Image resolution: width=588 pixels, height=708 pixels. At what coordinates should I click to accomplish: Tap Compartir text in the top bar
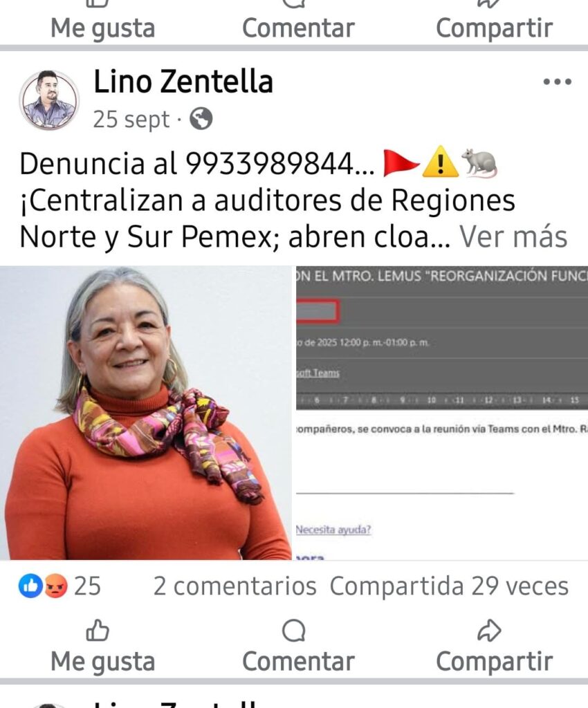click(494, 28)
